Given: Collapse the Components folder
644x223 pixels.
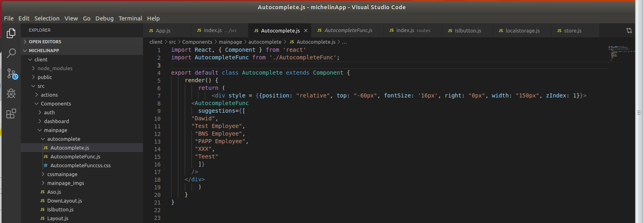Looking at the screenshot, I should click(36, 103).
